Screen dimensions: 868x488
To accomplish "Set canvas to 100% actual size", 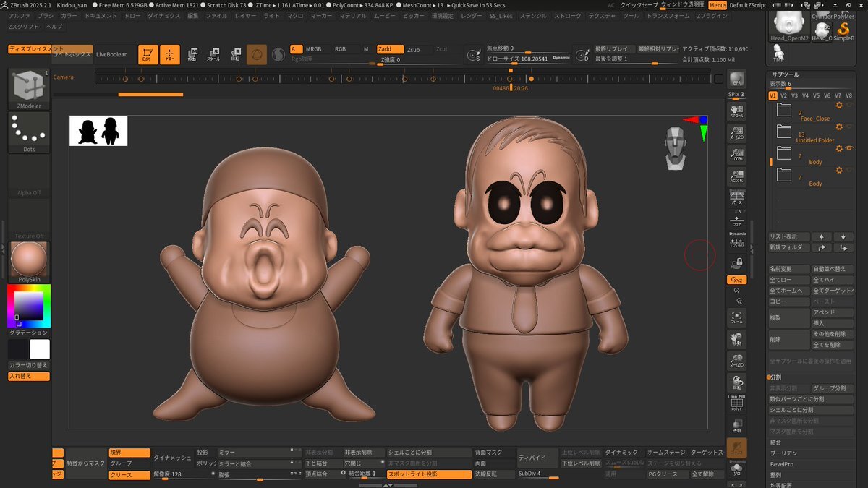I will (737, 153).
